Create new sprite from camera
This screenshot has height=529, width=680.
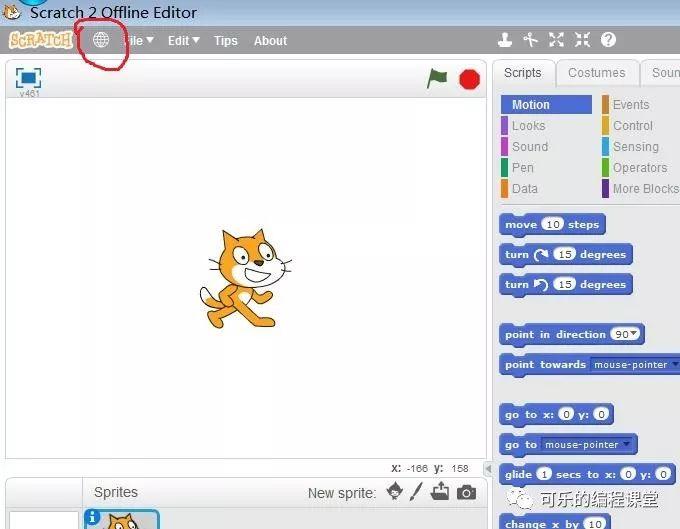click(466, 493)
